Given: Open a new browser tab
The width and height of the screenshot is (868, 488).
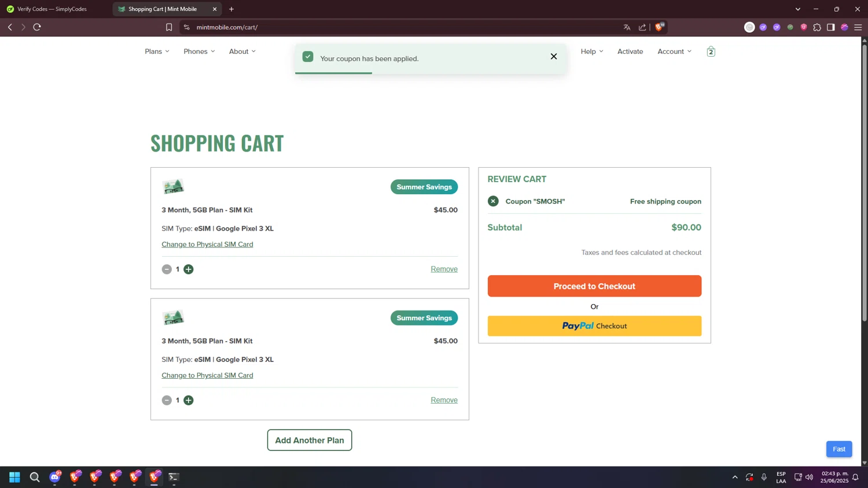Looking at the screenshot, I should tap(231, 9).
